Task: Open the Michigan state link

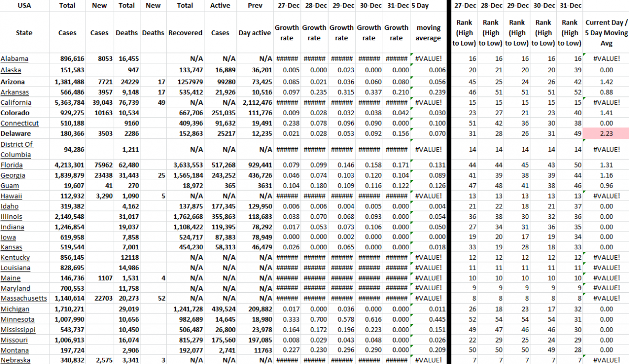Action: point(15,308)
